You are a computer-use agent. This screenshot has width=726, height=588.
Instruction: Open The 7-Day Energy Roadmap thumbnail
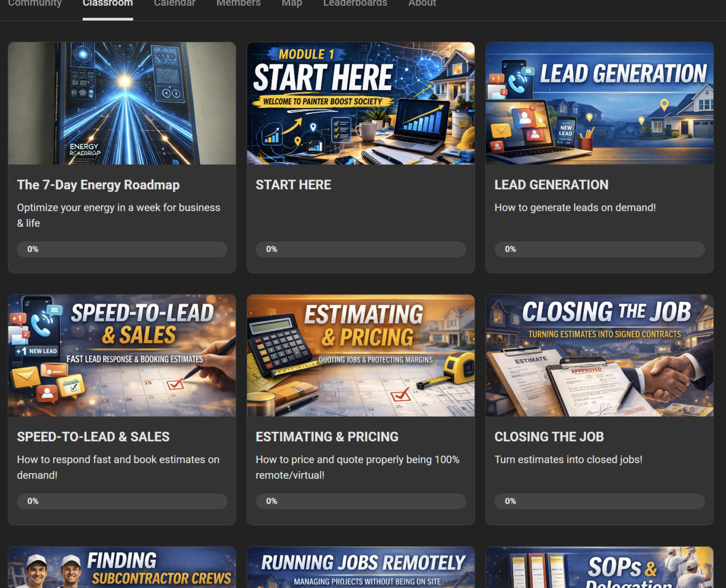(x=122, y=103)
